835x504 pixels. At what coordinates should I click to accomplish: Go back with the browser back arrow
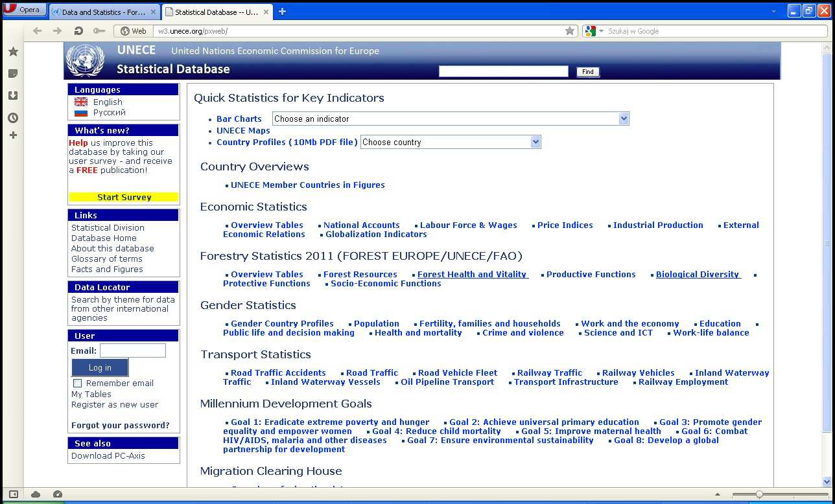(x=37, y=31)
